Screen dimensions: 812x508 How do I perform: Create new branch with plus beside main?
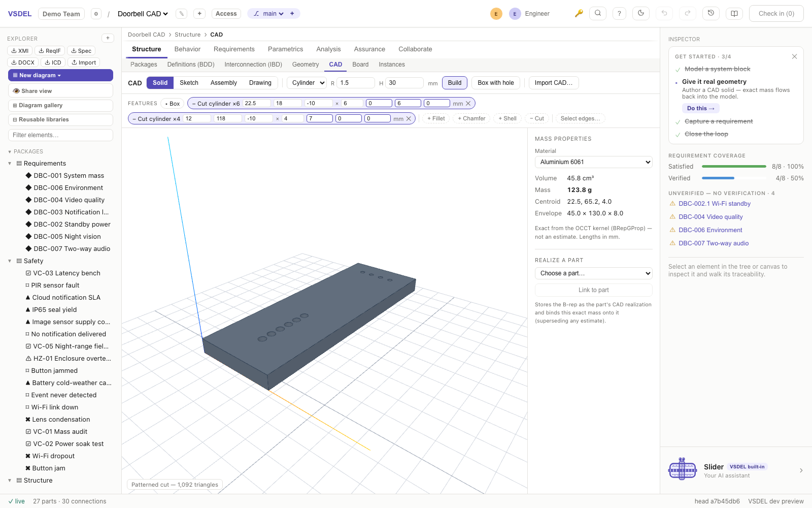tap(292, 14)
